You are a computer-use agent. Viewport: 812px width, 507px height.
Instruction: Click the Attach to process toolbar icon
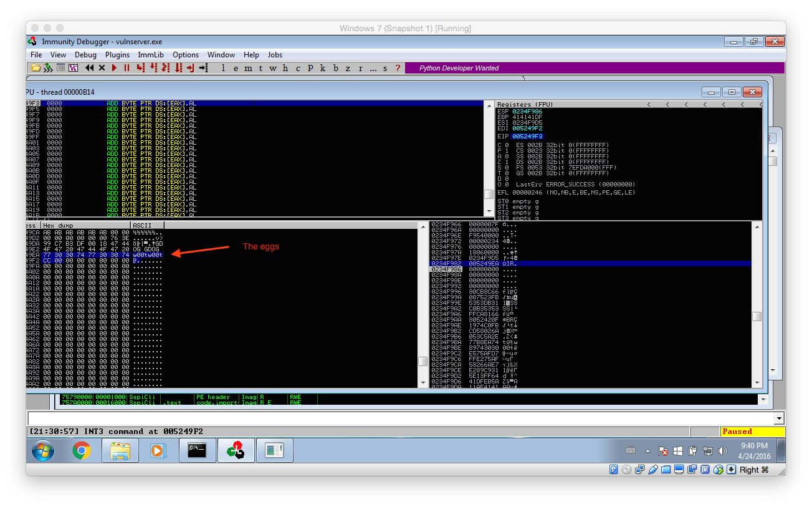click(x=47, y=68)
